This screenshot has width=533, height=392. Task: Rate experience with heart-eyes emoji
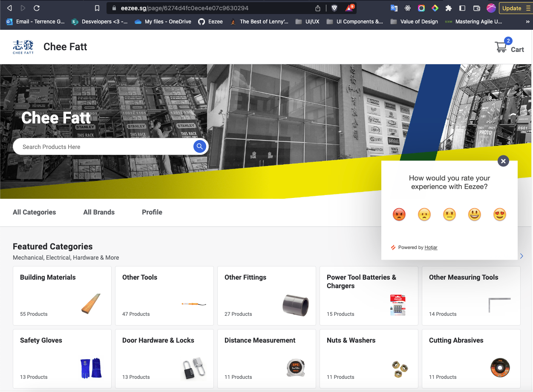click(x=500, y=214)
